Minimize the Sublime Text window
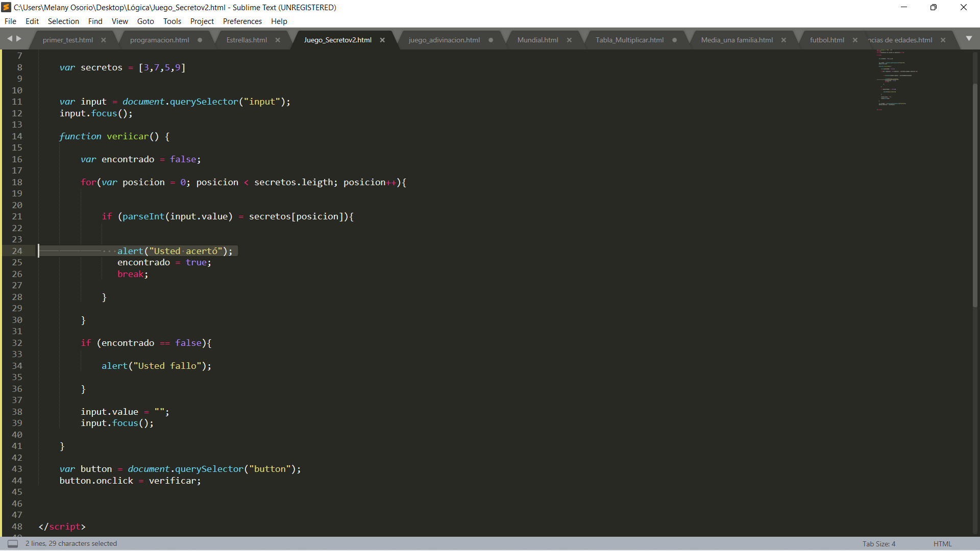 (904, 7)
